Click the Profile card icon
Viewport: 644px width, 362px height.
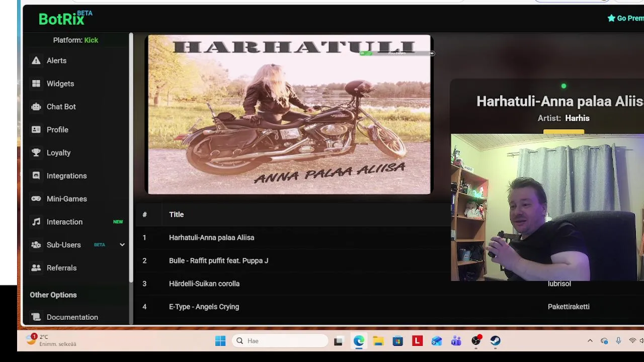coord(36,130)
